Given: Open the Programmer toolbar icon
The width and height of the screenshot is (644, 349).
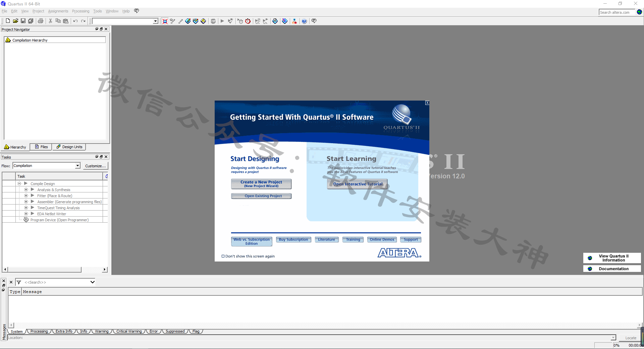Looking at the screenshot, I should 285,21.
